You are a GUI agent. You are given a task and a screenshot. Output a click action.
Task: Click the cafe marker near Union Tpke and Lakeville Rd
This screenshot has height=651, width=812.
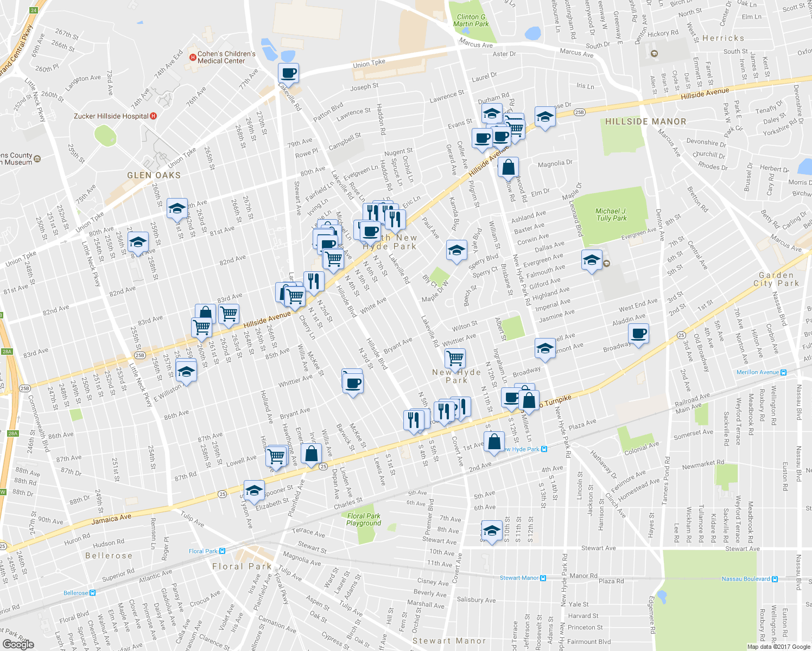coord(288,74)
